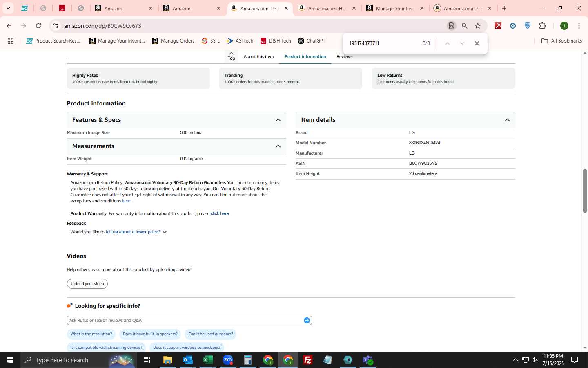Screen dimensions: 588x368
Task: Switch to Amazon.com: DTE browser tab
Action: tap(463, 8)
